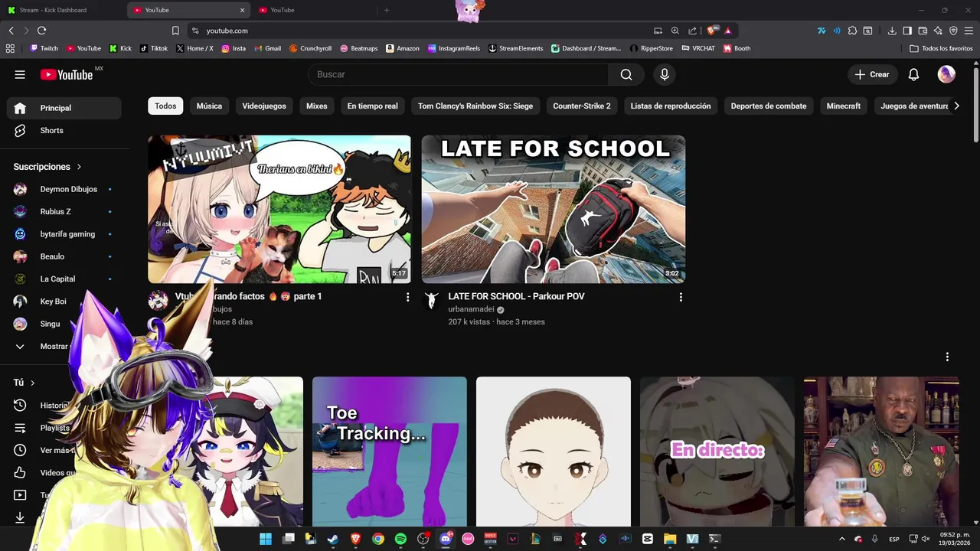Open Steam from the taskbar
The image size is (980, 551).
tap(333, 539)
